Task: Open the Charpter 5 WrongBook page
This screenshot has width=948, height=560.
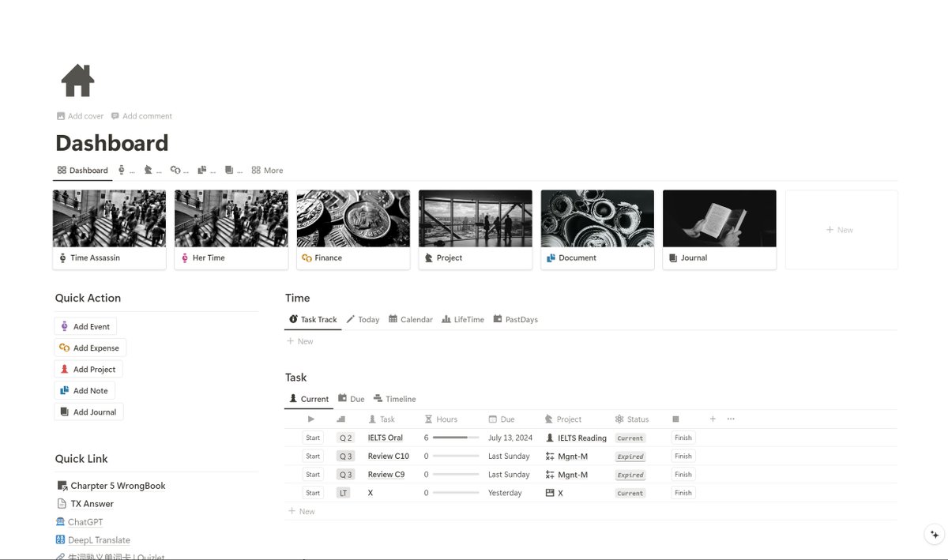Action: pos(111,486)
